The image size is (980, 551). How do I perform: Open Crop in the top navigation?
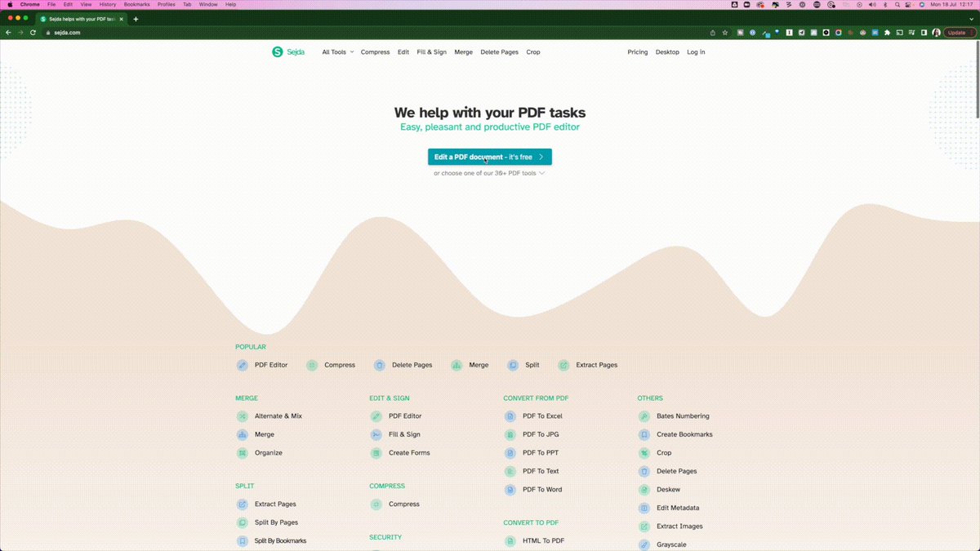tap(533, 52)
